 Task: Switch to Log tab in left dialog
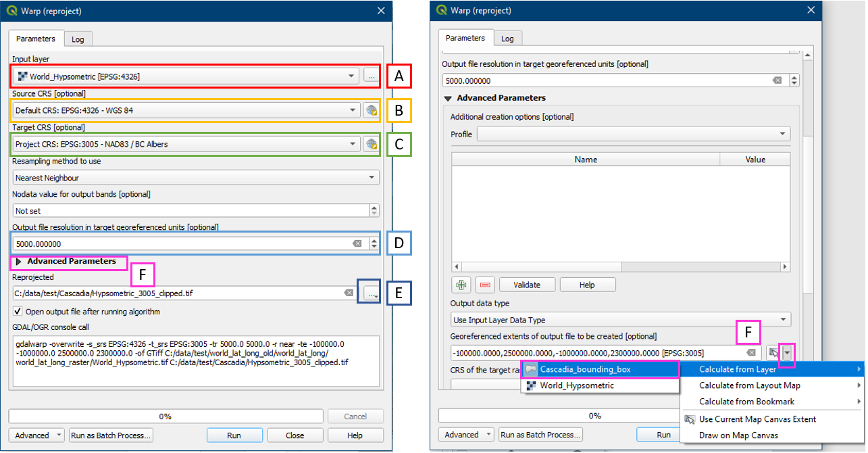(78, 39)
